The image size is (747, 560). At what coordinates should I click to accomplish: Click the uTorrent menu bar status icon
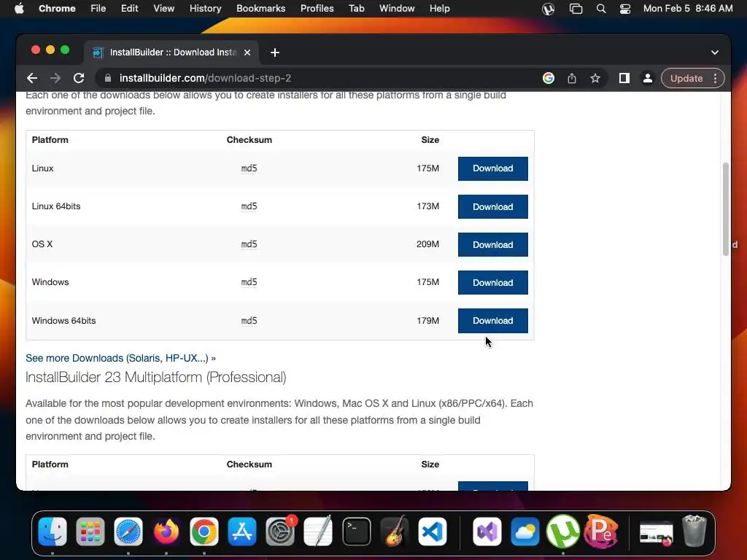click(549, 9)
